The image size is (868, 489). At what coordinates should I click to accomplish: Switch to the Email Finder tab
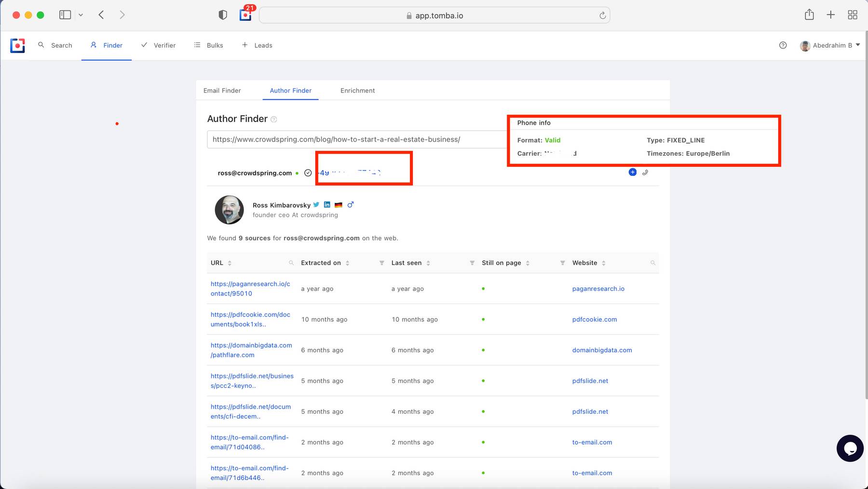pyautogui.click(x=222, y=91)
